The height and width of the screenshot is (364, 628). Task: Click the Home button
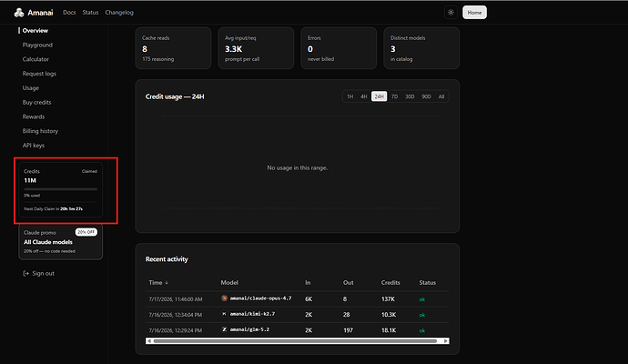click(474, 13)
